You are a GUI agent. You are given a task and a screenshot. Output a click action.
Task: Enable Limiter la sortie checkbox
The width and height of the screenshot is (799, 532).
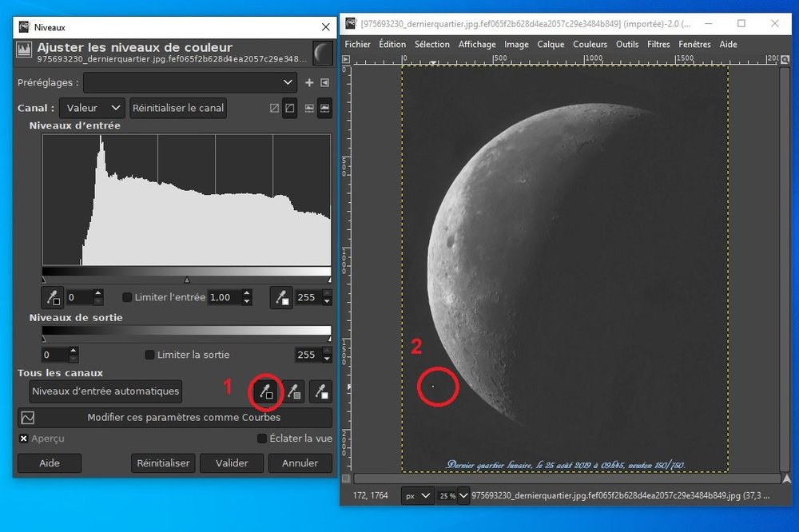click(x=150, y=355)
